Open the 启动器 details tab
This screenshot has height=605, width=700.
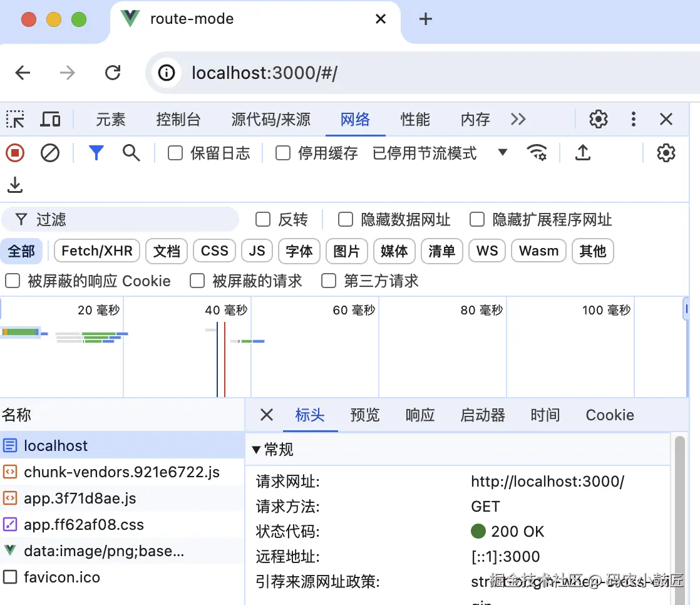pyautogui.click(x=483, y=415)
